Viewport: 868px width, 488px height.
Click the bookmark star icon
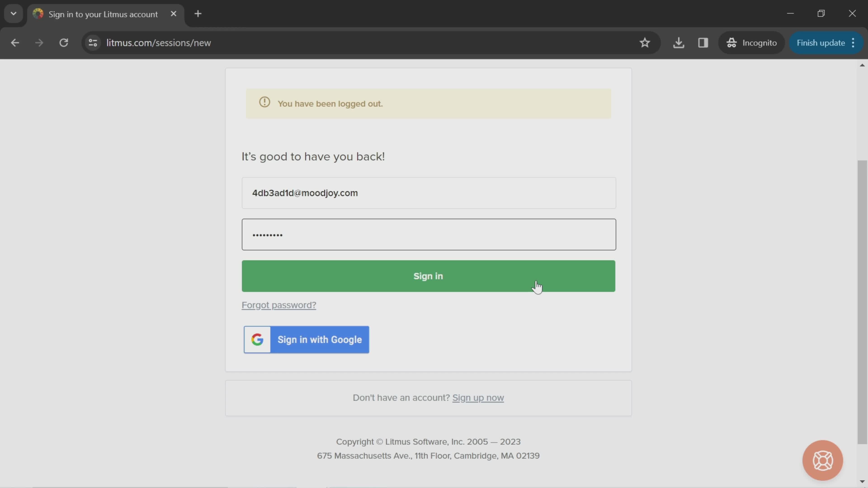pos(644,43)
